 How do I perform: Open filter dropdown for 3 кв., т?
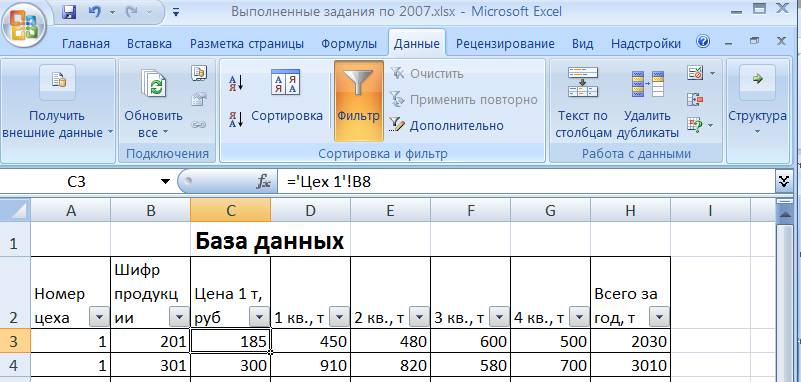pyautogui.click(x=499, y=318)
